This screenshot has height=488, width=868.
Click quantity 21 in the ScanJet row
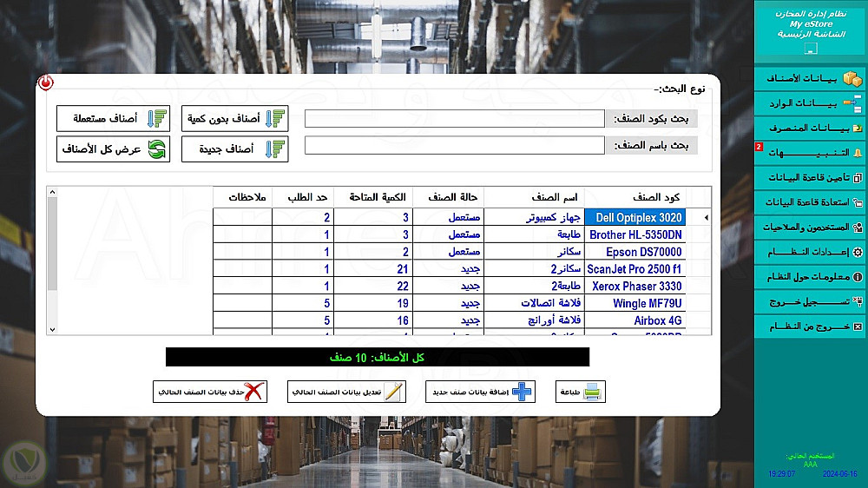pos(373,269)
